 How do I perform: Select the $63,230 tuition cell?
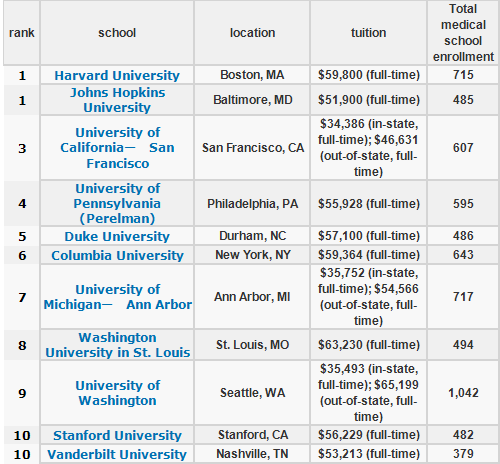(368, 345)
